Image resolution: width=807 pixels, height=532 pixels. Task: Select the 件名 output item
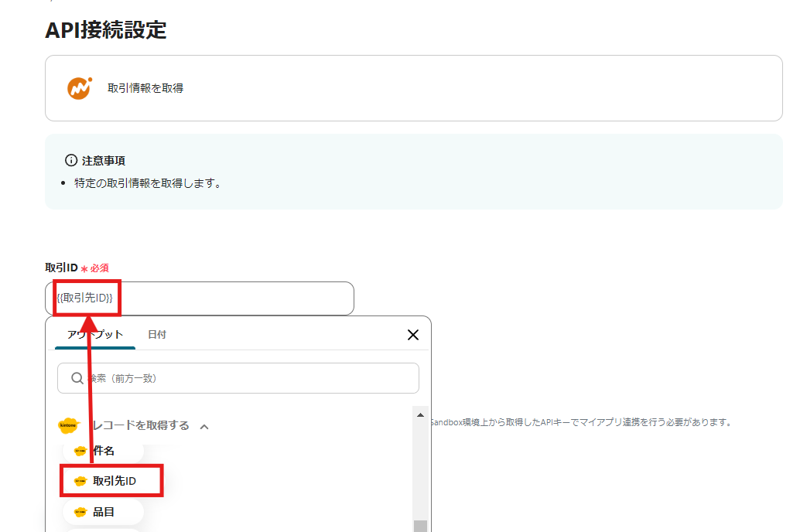tap(104, 451)
